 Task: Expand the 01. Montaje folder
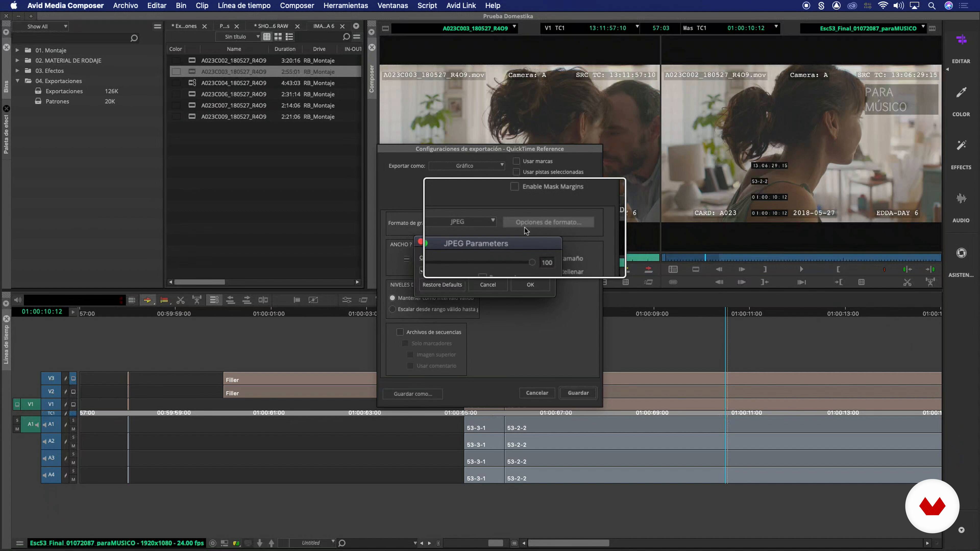[17, 50]
